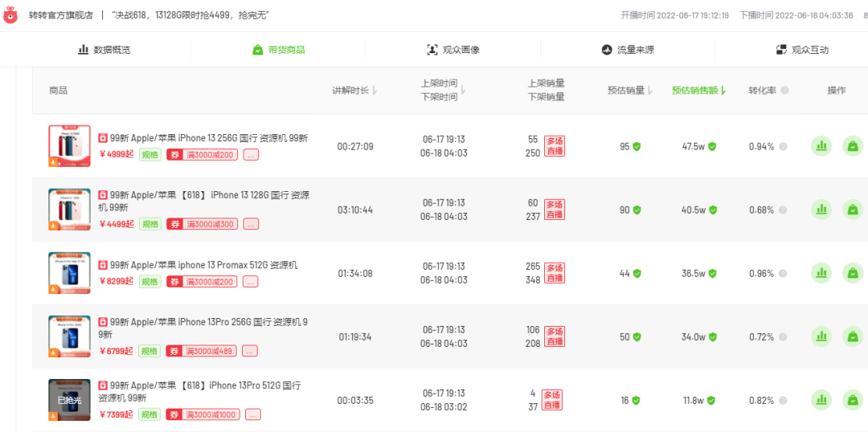Open shopping bag icon for Promax 512G row
The height and width of the screenshot is (432, 868).
click(x=853, y=273)
